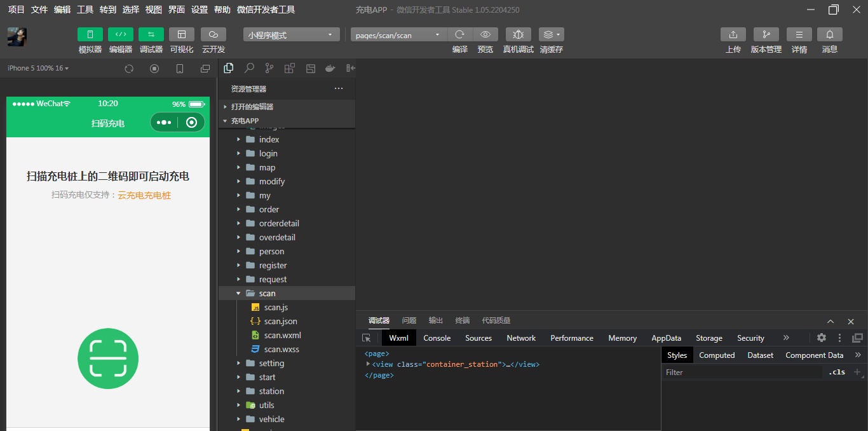The height and width of the screenshot is (431, 868).
Task: Open the resource manager more options (…)
Action: coord(339,89)
